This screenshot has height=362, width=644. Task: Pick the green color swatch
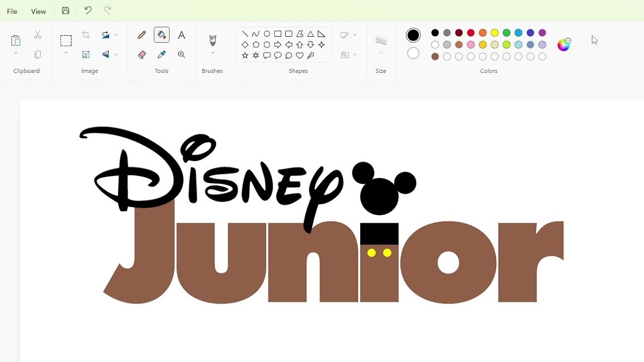pyautogui.click(x=507, y=33)
